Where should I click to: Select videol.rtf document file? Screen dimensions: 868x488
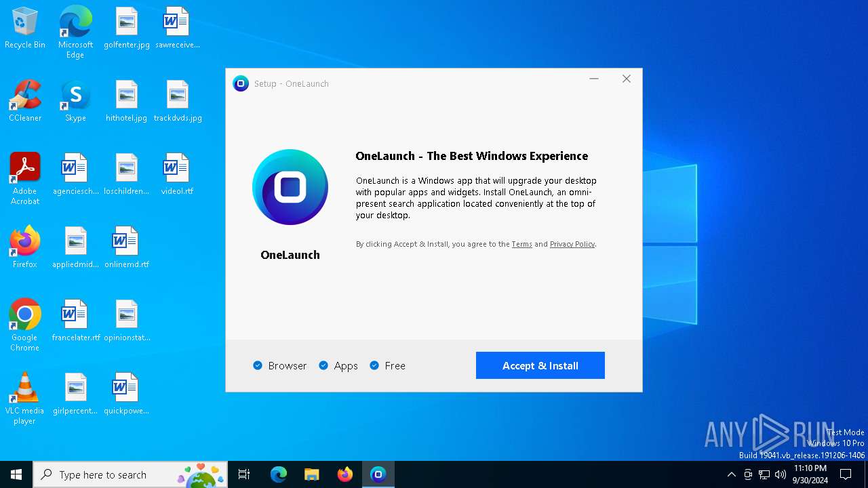pyautogui.click(x=177, y=174)
